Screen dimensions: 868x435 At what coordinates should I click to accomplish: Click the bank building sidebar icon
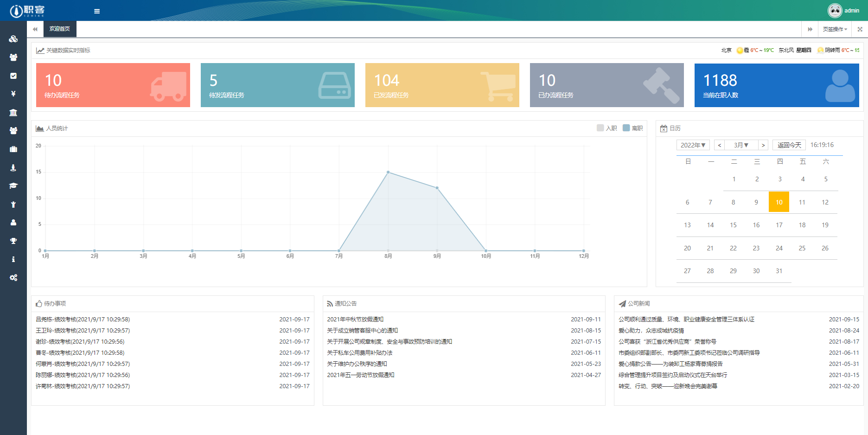point(13,112)
